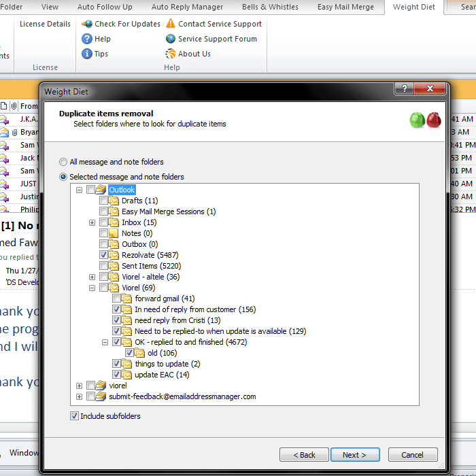Screen dimensions: 476x476
Task: Select the Notes (0) tree row
Action: 137,233
